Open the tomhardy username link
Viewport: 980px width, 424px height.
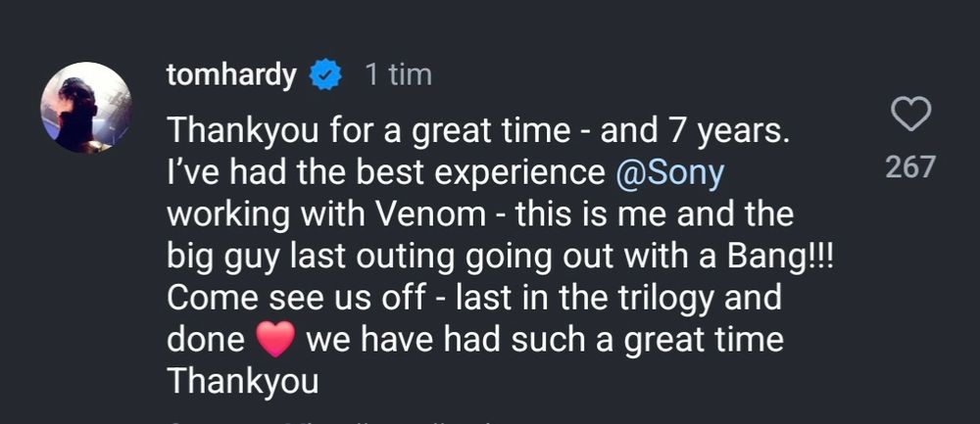(x=231, y=74)
